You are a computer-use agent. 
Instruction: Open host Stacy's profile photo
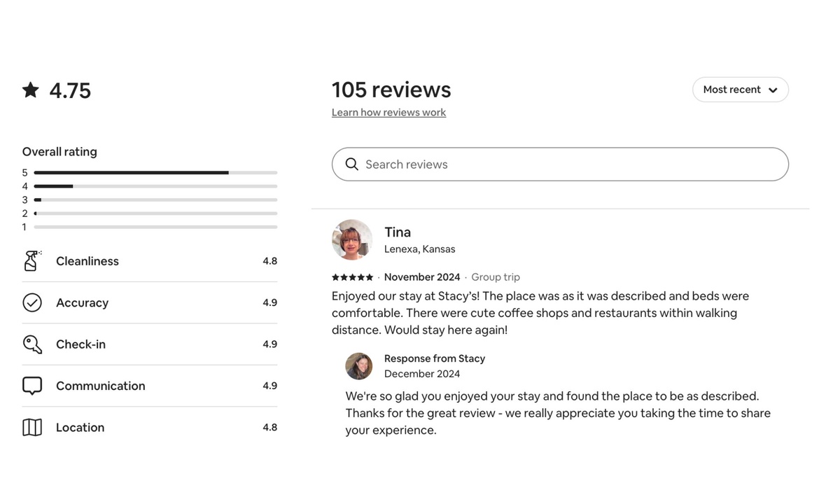point(359,366)
